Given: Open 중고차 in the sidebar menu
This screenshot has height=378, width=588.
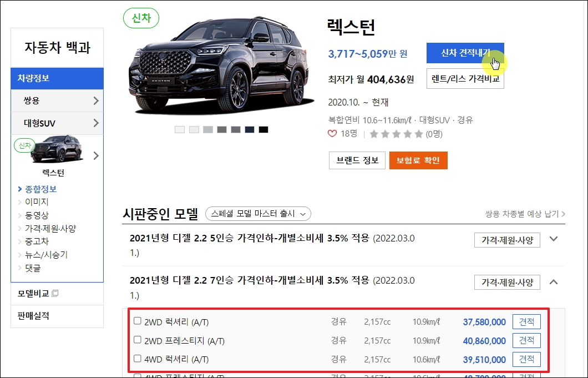Looking at the screenshot, I should [x=37, y=241].
